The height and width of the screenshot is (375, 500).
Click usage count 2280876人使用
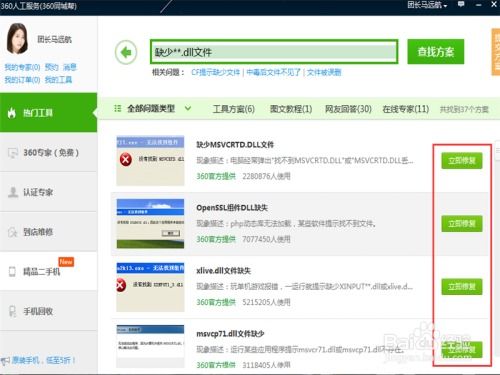coord(266,176)
